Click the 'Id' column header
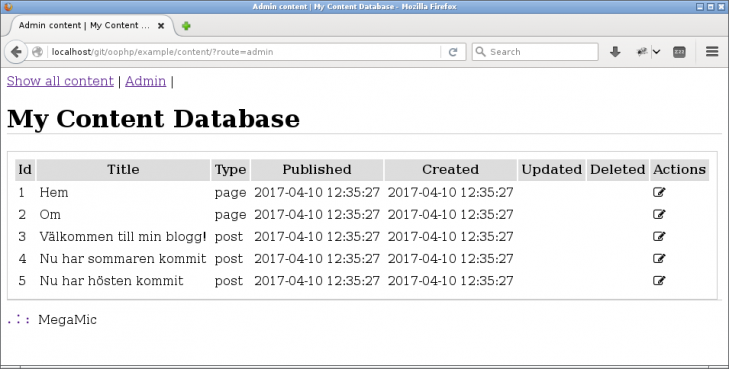This screenshot has height=369, width=729. pos(25,170)
